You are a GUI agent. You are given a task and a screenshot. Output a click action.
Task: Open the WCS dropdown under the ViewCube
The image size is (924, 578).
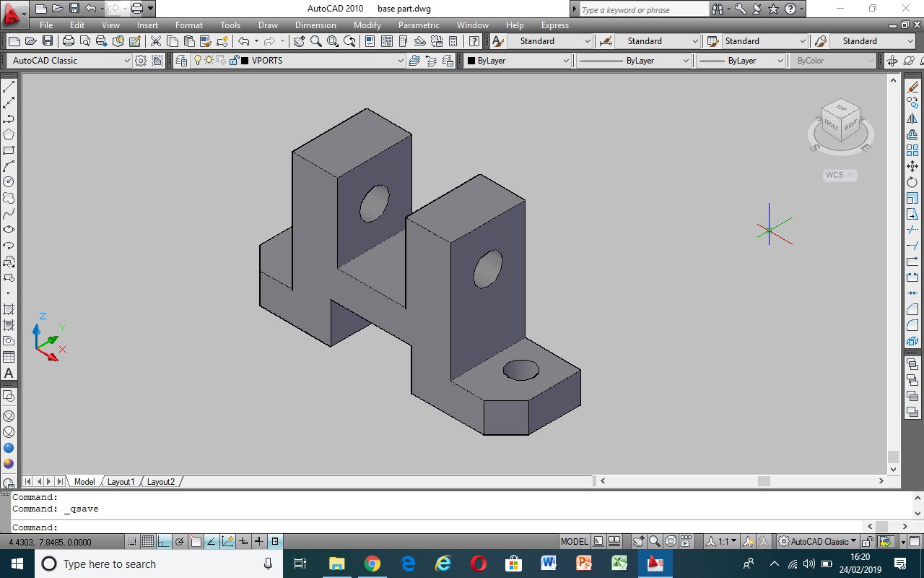850,175
